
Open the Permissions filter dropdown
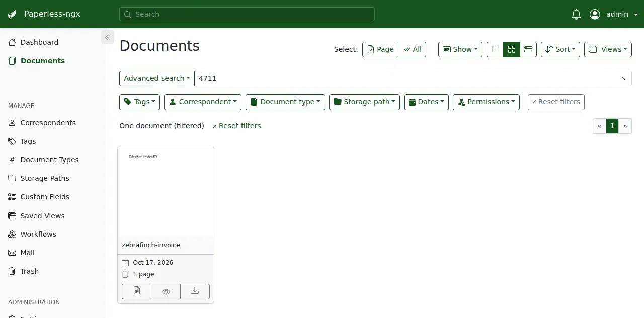tap(486, 102)
